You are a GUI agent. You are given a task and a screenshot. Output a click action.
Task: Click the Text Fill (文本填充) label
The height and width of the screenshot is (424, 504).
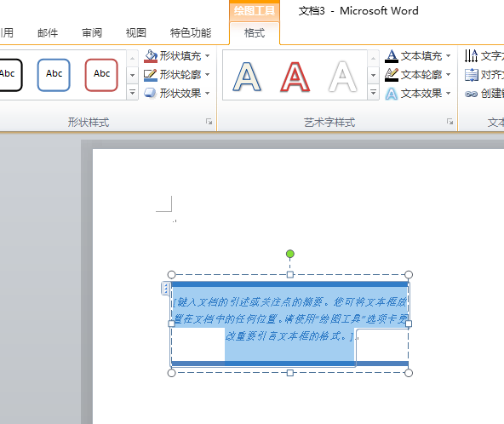pos(421,56)
